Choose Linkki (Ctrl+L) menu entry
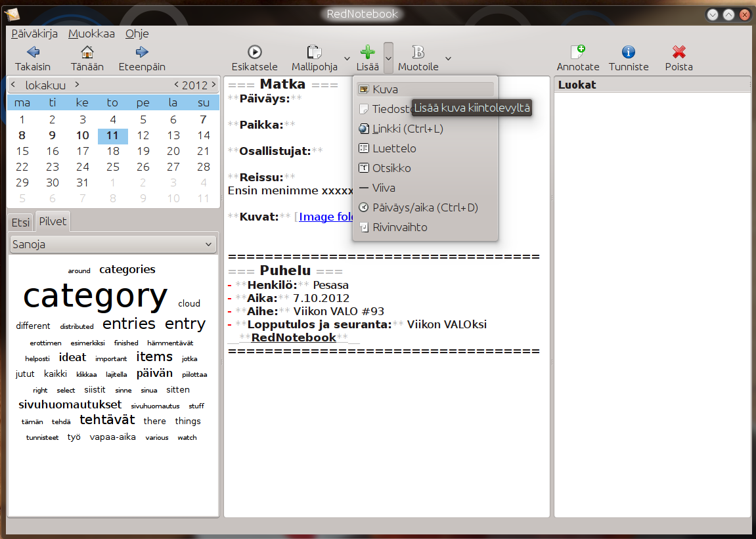 pyautogui.click(x=425, y=129)
